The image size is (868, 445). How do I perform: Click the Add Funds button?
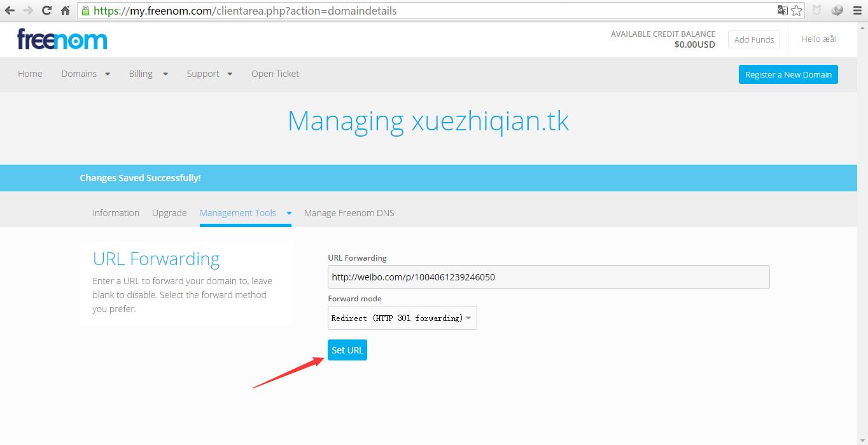[x=753, y=39]
